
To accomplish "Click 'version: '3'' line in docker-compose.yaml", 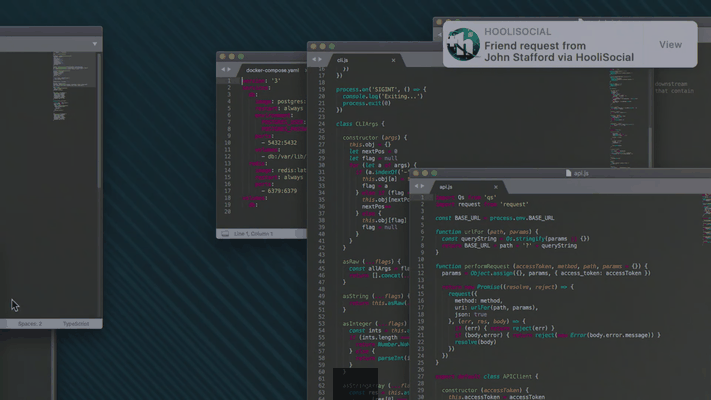I will pos(262,81).
